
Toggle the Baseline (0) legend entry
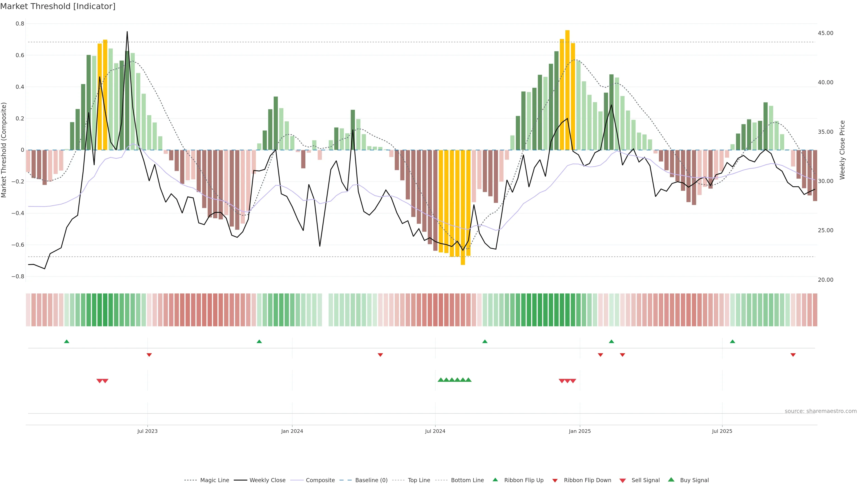371,480
